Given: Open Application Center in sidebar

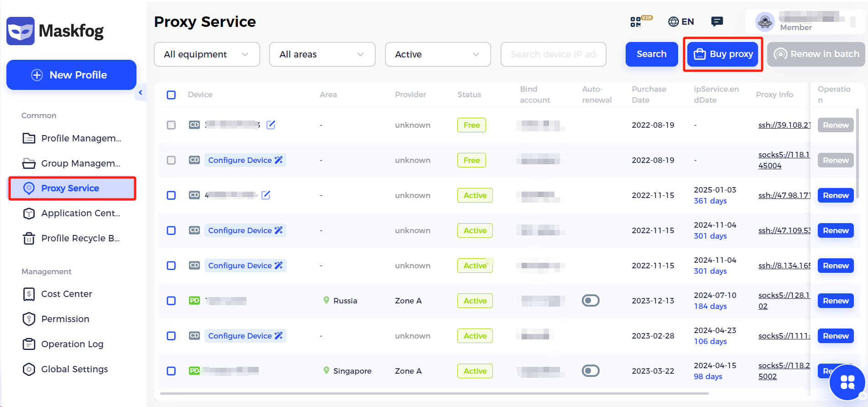Looking at the screenshot, I should (x=72, y=213).
